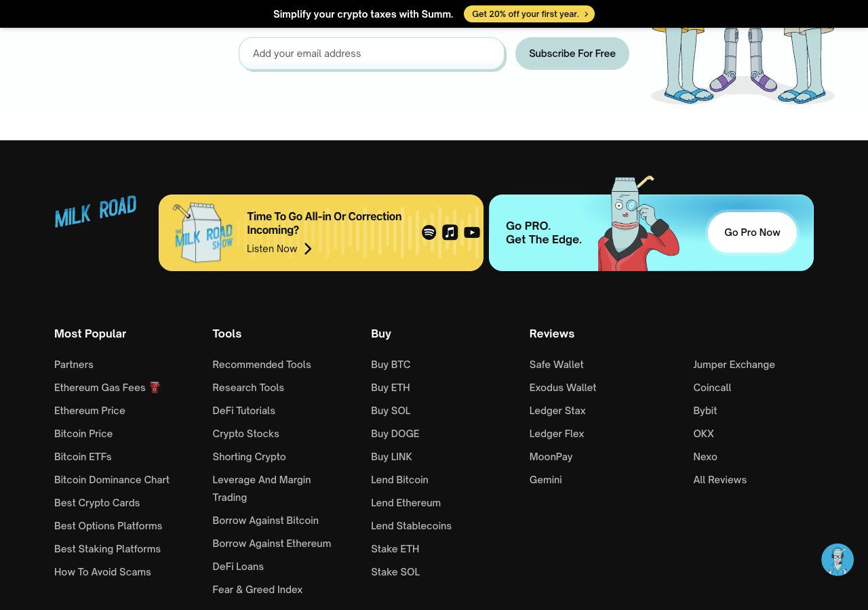
Task: Open the Stake ETH link
Action: pos(395,549)
